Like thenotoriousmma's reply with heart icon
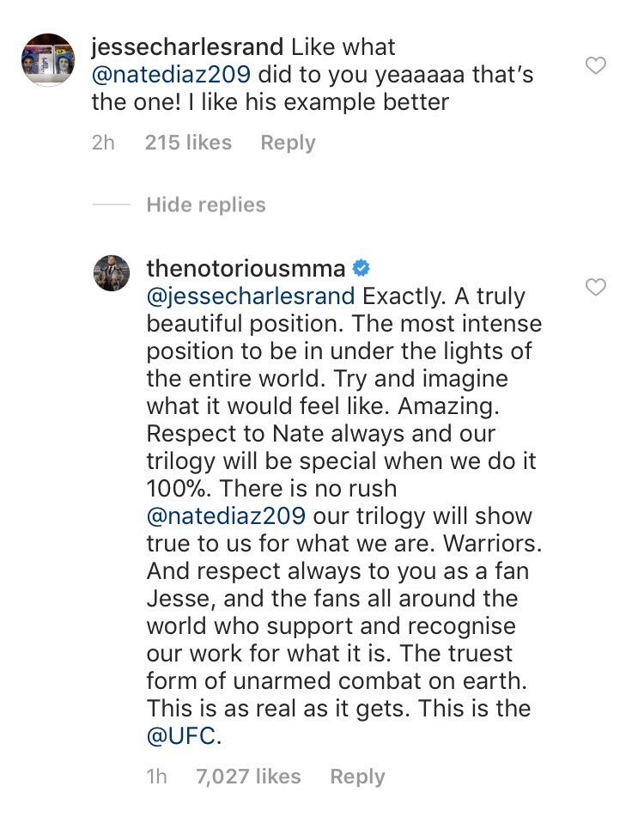The image size is (644, 835). click(x=595, y=287)
